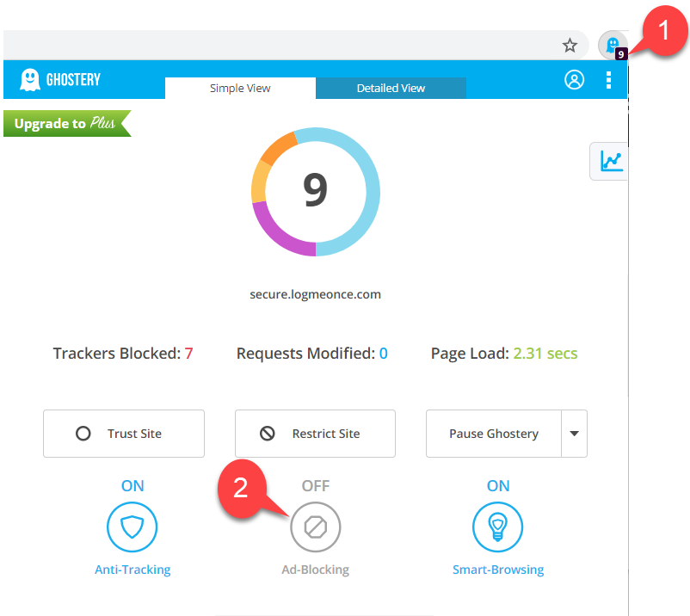The image size is (690, 616).
Task: Click the purple donut chart segment
Action: 278,234
